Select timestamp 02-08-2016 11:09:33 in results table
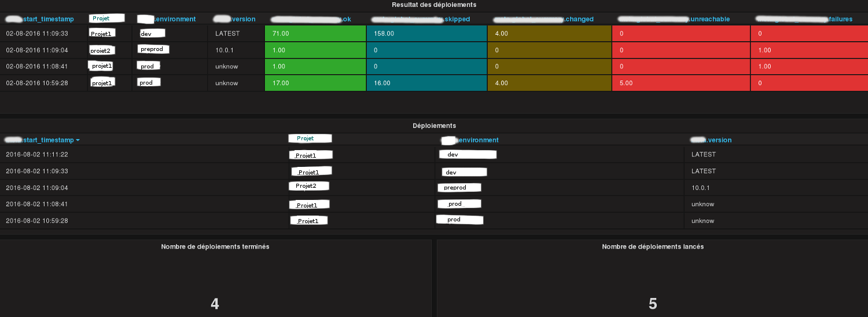 pos(37,34)
